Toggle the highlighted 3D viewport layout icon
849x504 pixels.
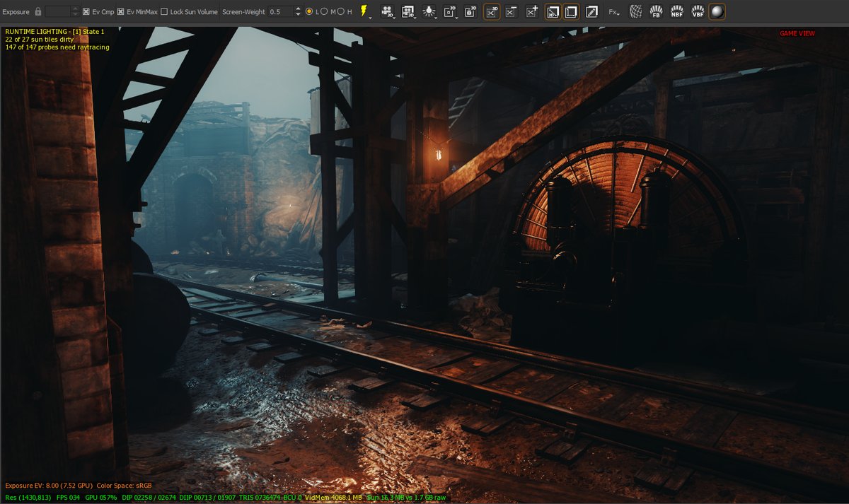point(553,12)
